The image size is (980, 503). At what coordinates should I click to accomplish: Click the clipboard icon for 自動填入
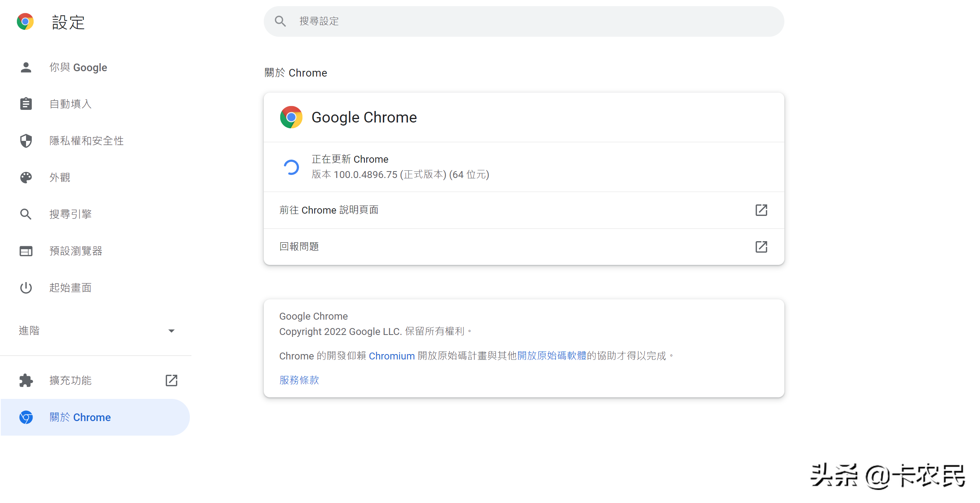tap(26, 104)
